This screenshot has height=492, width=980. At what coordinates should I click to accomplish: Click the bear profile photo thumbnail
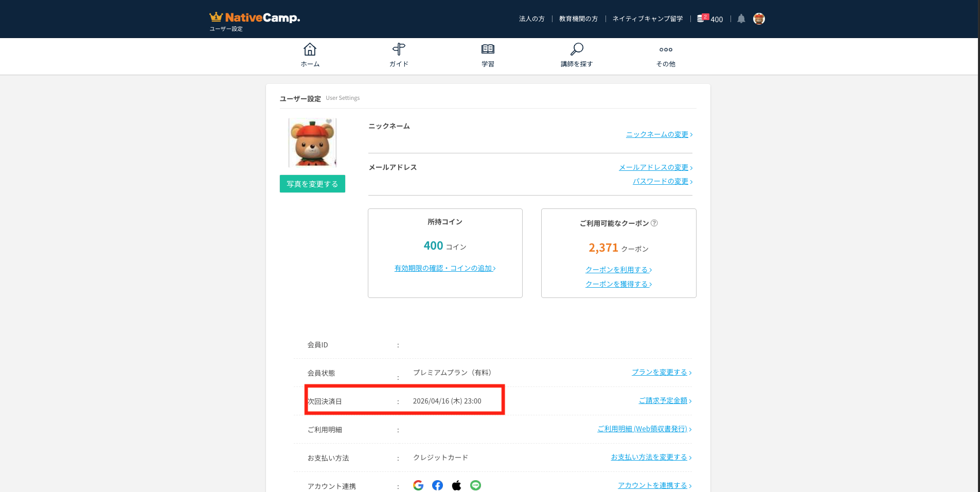[x=312, y=143]
